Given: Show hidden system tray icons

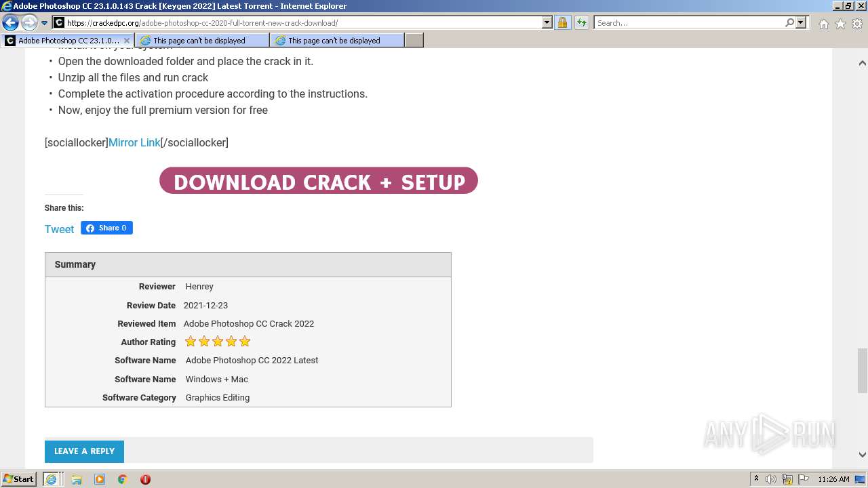Looking at the screenshot, I should click(x=756, y=479).
